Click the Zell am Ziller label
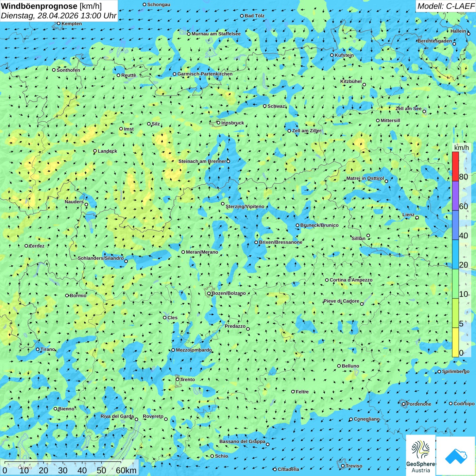The image size is (476, 476). tap(307, 131)
